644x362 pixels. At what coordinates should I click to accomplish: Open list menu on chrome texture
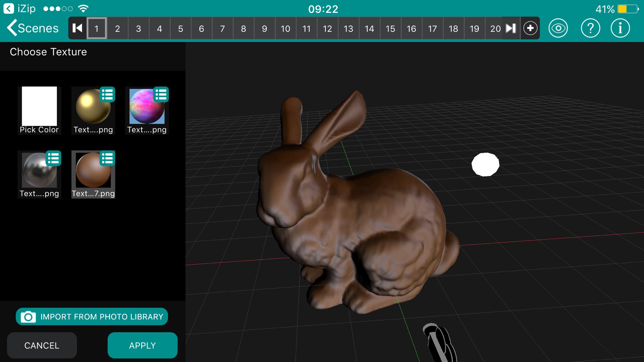pyautogui.click(x=53, y=158)
